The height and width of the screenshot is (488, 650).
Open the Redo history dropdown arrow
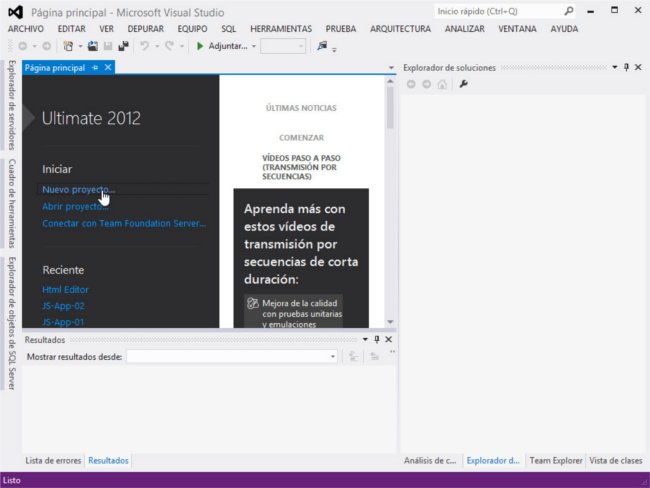coord(182,46)
